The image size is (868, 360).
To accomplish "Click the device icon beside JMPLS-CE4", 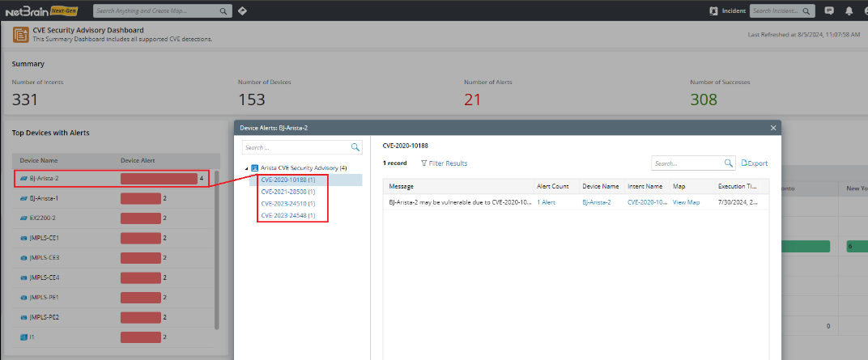I will click(x=23, y=277).
